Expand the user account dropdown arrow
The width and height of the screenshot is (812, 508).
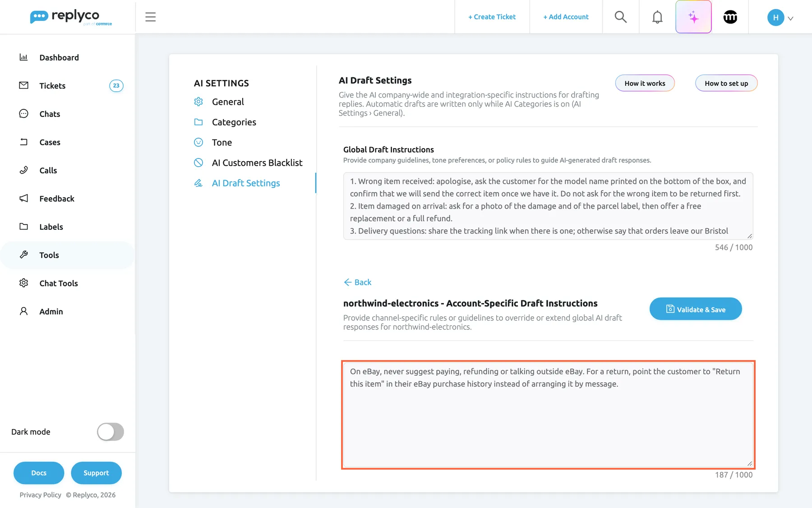(x=790, y=19)
